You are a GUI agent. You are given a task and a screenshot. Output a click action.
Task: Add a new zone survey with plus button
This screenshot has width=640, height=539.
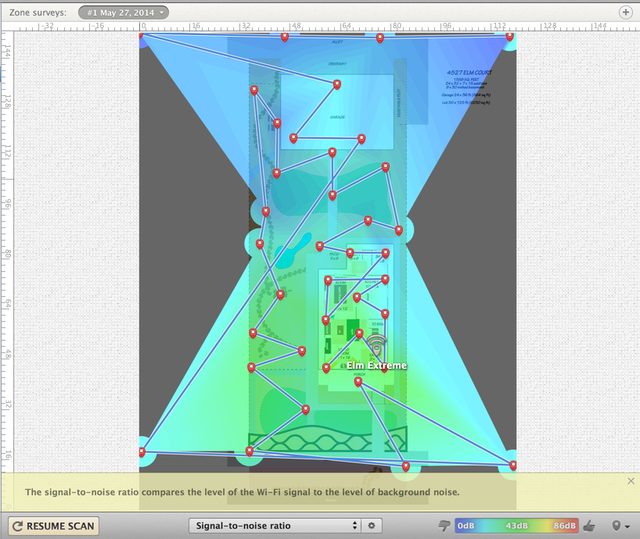[x=626, y=11]
